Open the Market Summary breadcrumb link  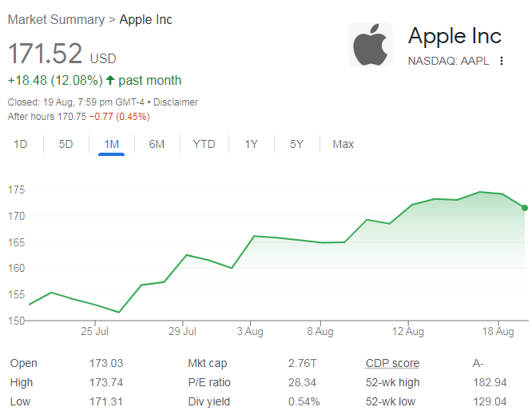(x=57, y=20)
